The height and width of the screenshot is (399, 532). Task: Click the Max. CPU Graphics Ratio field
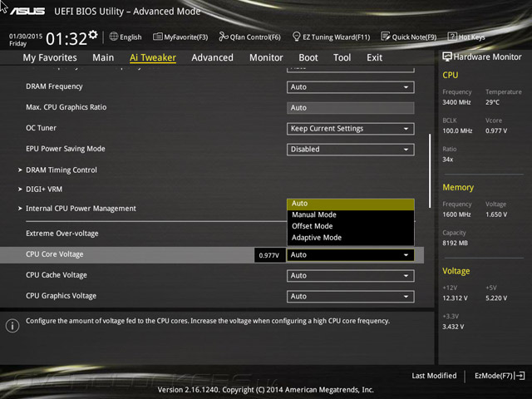[x=351, y=108]
